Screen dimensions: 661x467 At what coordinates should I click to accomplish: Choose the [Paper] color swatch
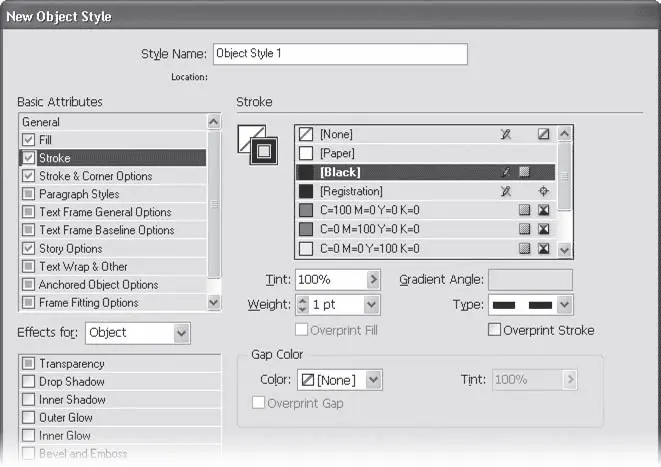click(x=336, y=153)
